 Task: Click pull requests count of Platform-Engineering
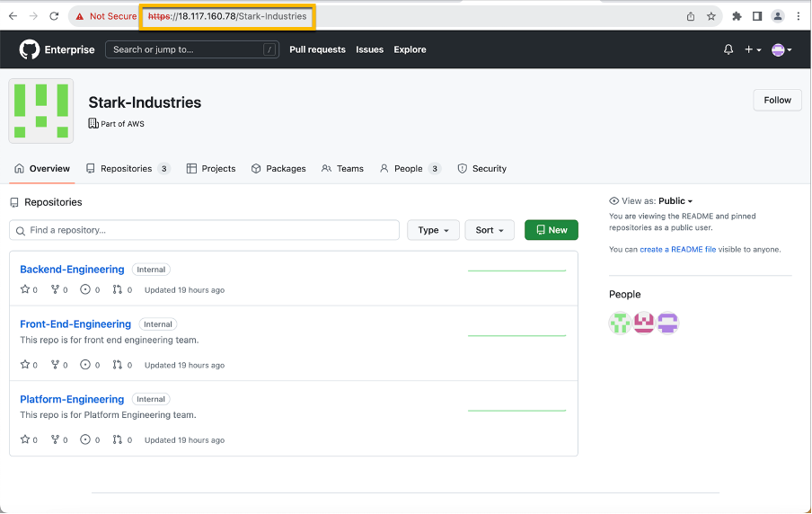point(122,440)
